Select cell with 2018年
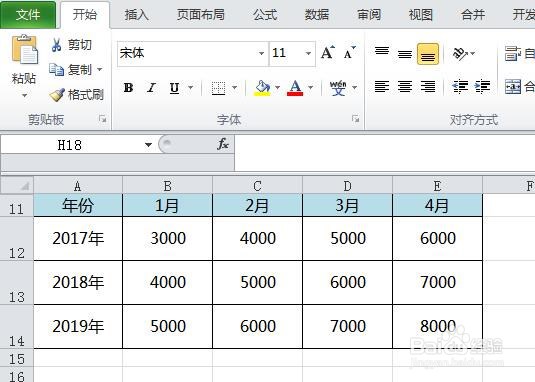Screen dimensions: 535x382 point(78,282)
